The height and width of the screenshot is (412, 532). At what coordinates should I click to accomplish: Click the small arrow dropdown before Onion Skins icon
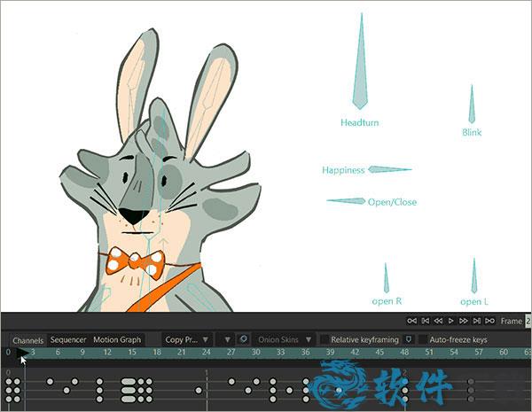[x=228, y=339]
